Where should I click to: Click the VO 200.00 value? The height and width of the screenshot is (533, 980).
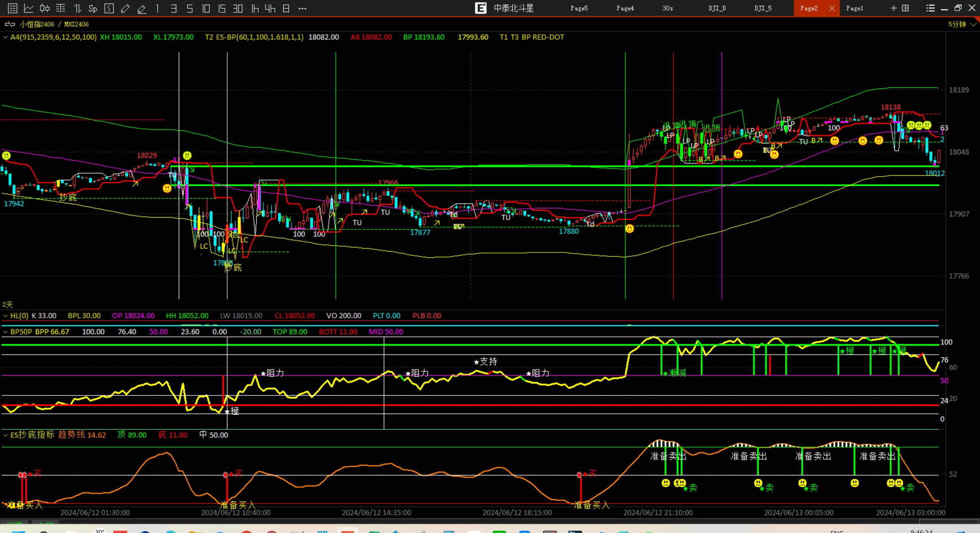click(344, 316)
